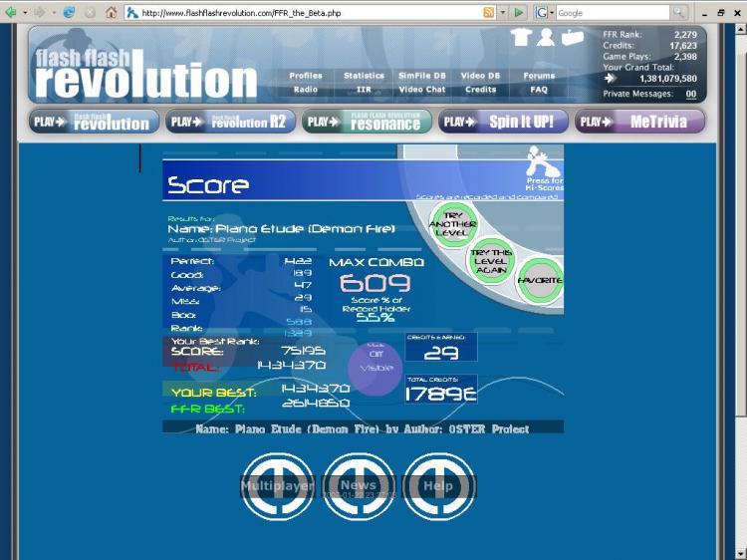Toggle the purple Visible mode circle
Screen dimensions: 747x560
pos(375,368)
